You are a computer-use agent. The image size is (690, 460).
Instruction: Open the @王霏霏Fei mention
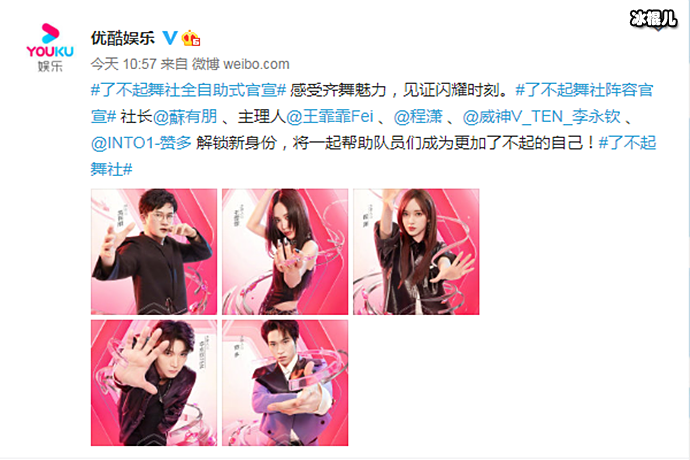pyautogui.click(x=330, y=117)
